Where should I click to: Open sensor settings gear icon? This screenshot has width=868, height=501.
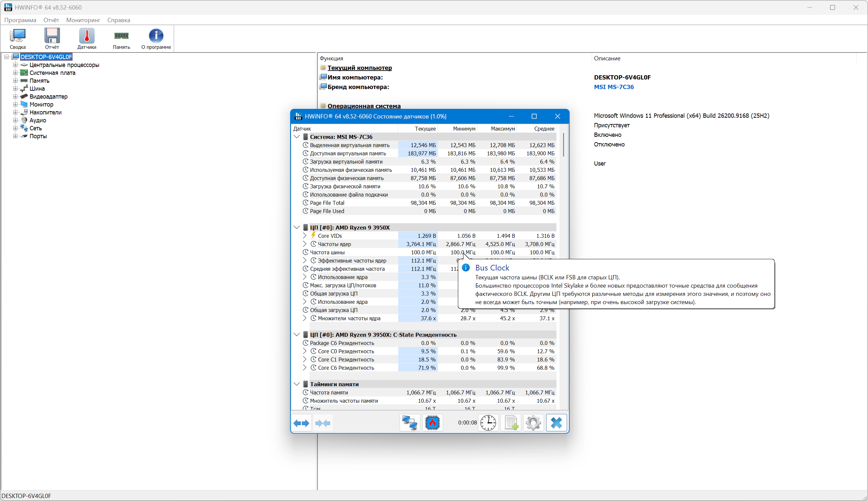pyautogui.click(x=533, y=423)
